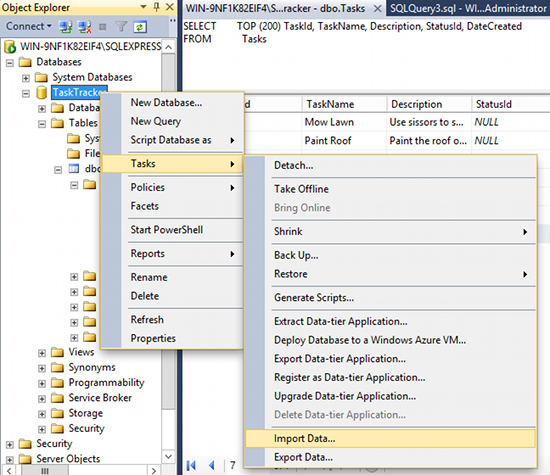Click the Stop icon in Object Explorer toolbar
This screenshot has height=475, width=550.
tap(102, 27)
